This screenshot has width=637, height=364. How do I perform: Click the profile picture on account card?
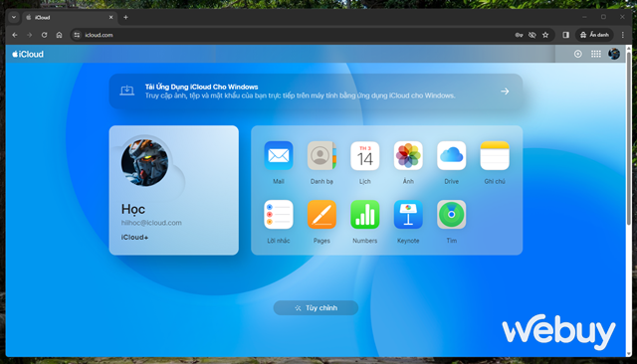click(145, 162)
